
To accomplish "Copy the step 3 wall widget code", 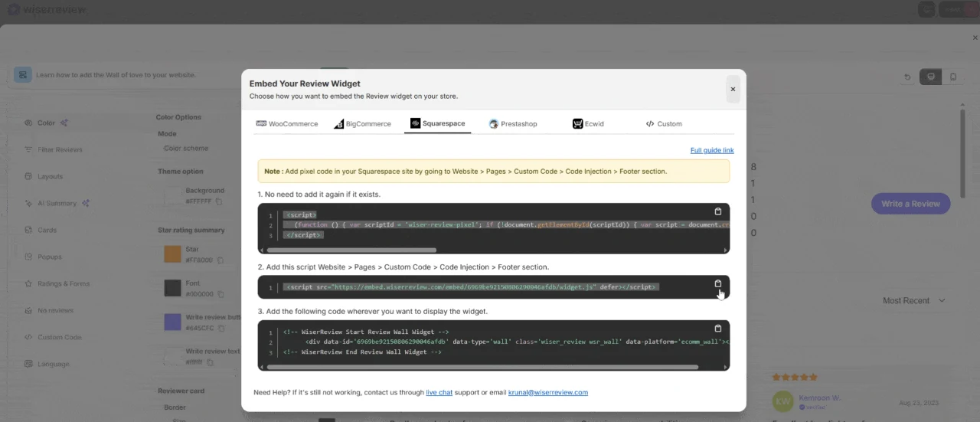I will point(718,329).
